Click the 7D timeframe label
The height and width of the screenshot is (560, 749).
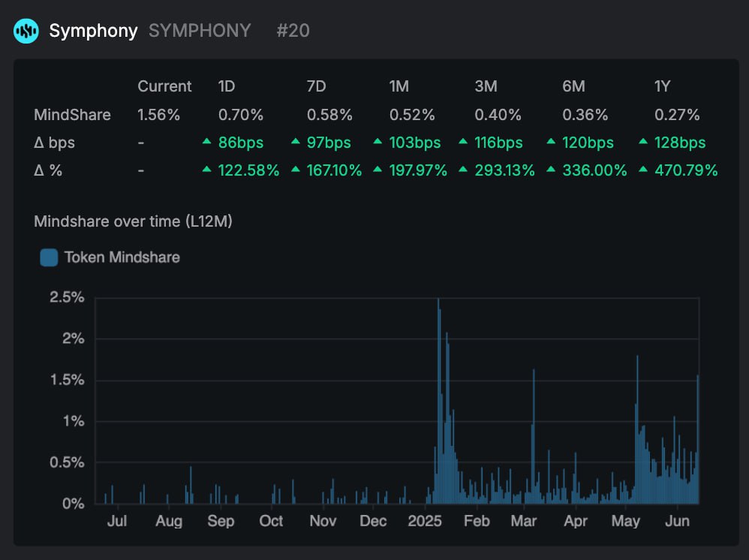(316, 86)
